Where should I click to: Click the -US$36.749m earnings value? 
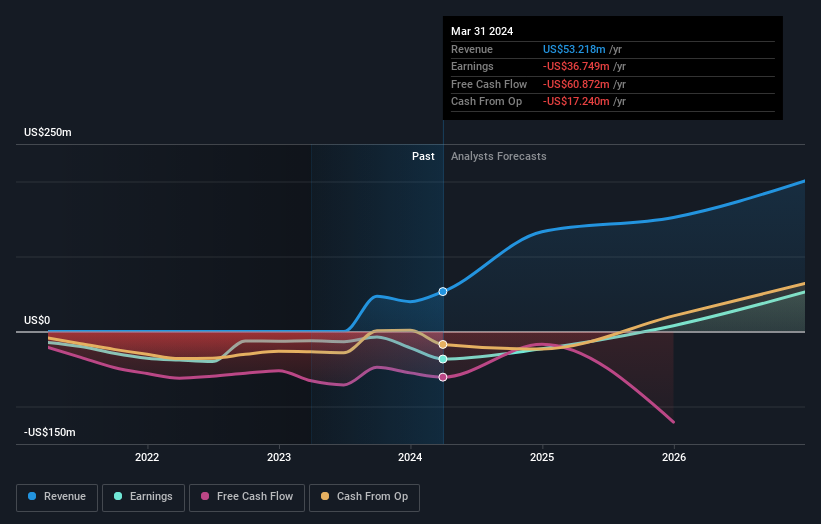(x=576, y=66)
